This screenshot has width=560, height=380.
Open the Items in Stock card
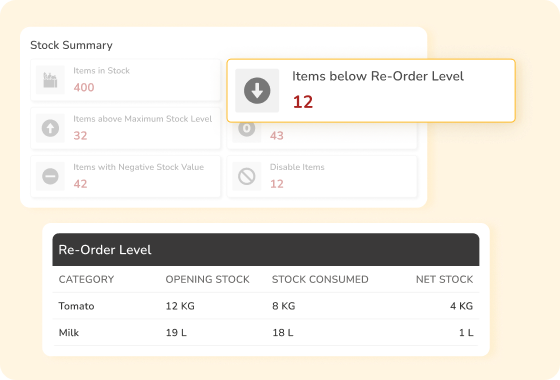126,80
